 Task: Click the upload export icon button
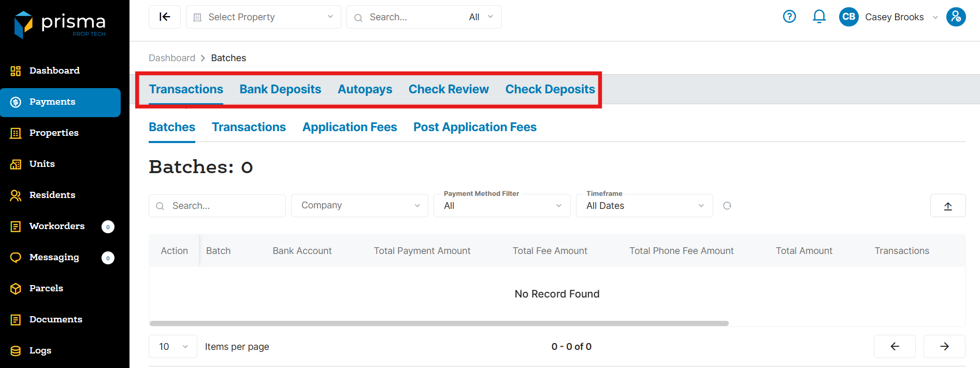click(947, 206)
